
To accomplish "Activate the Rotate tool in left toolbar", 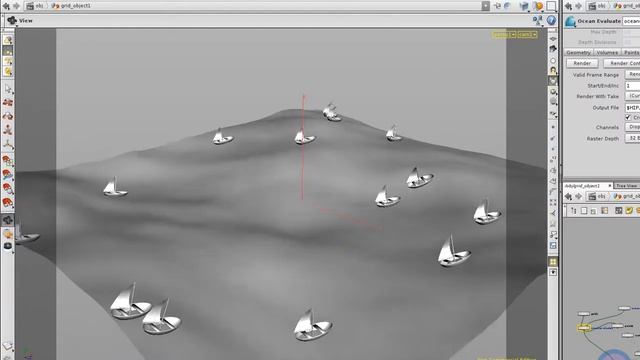I will [8, 116].
